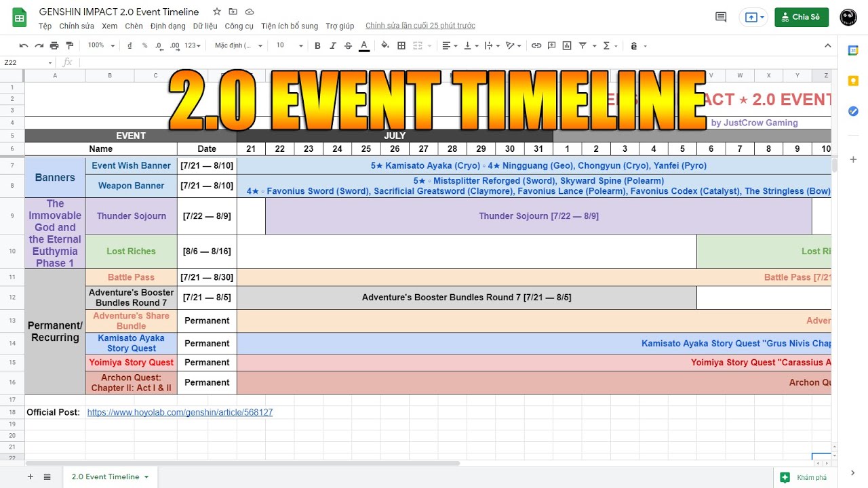Open the font size 10 dropdown

[x=289, y=45]
